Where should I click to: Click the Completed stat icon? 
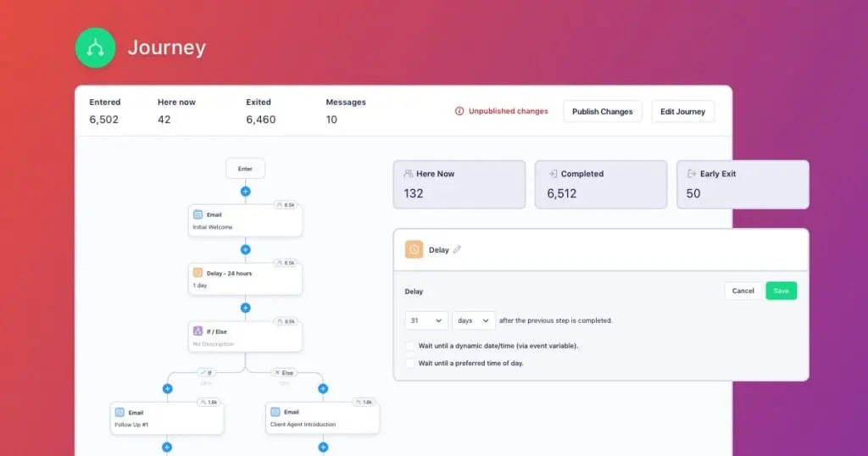coord(553,174)
